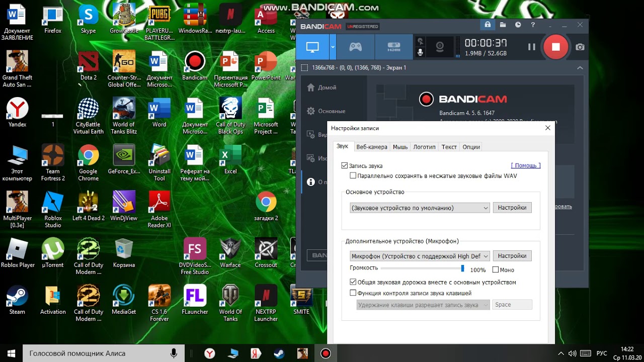Adjust the Громкость volume slider
Viewport: 644px width, 362px height.
pos(462,268)
